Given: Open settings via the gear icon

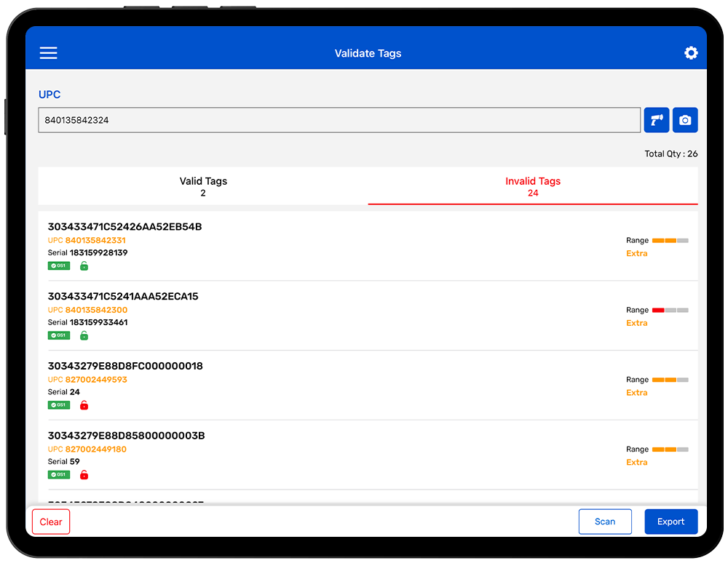Looking at the screenshot, I should pos(691,53).
